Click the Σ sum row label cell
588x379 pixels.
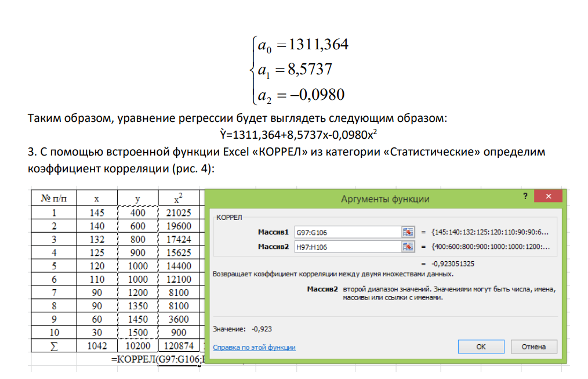tap(54, 345)
